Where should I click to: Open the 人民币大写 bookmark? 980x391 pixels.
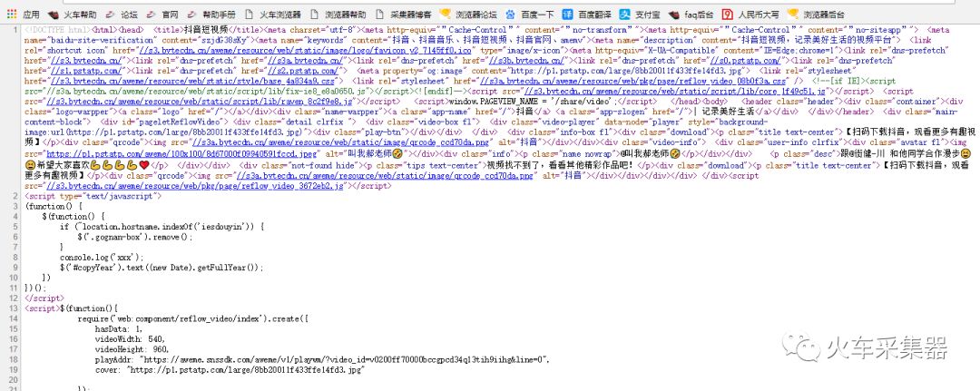750,14
